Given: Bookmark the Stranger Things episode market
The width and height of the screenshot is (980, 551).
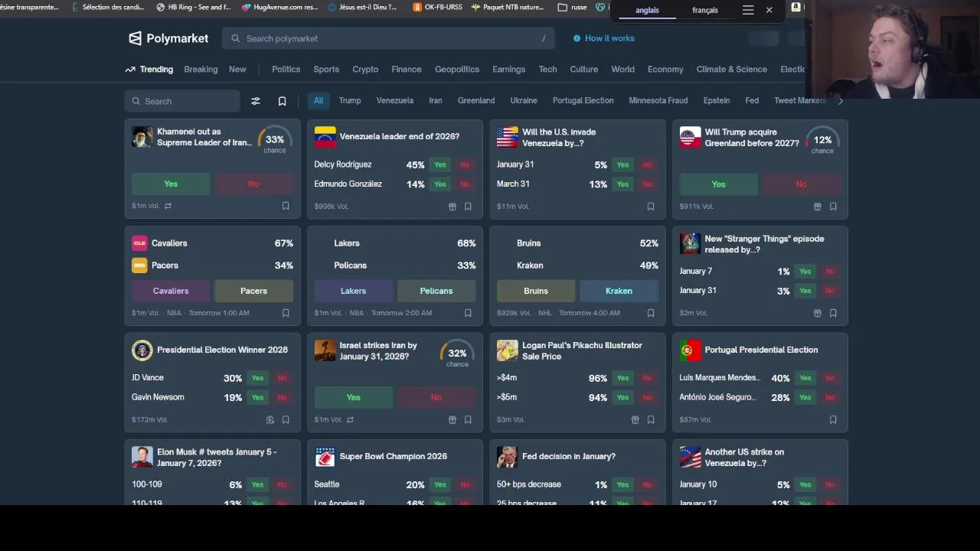Looking at the screenshot, I should 833,313.
